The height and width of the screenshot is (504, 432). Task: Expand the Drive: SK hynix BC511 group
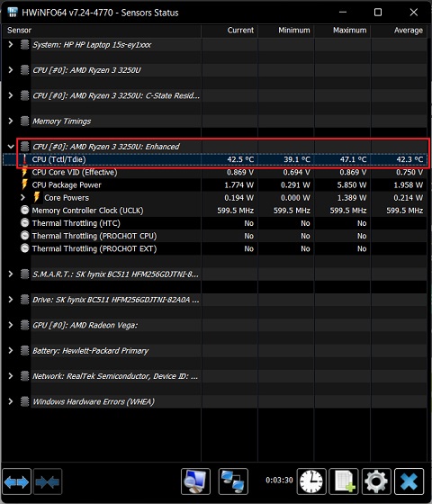pos(11,299)
